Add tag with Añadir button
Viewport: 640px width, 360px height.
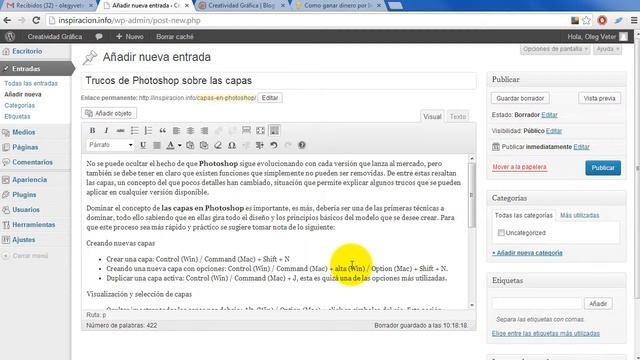[598, 304]
